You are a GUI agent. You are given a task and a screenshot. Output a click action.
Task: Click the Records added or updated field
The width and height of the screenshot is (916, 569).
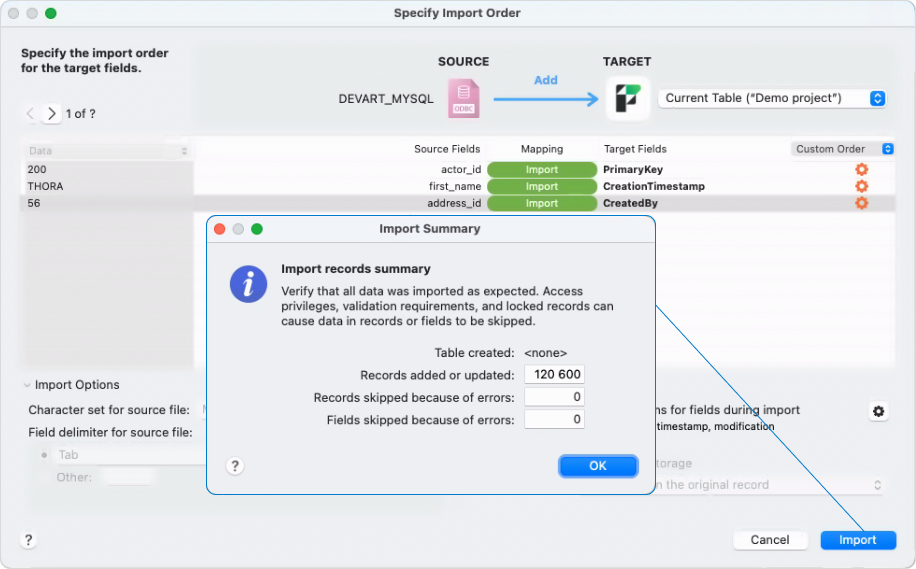(554, 374)
